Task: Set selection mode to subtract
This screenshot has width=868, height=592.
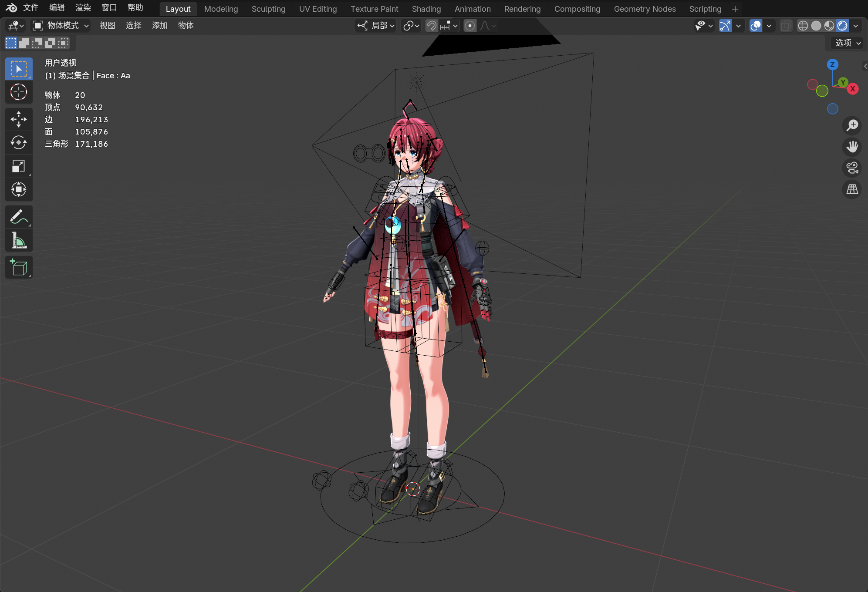Action: (x=37, y=43)
